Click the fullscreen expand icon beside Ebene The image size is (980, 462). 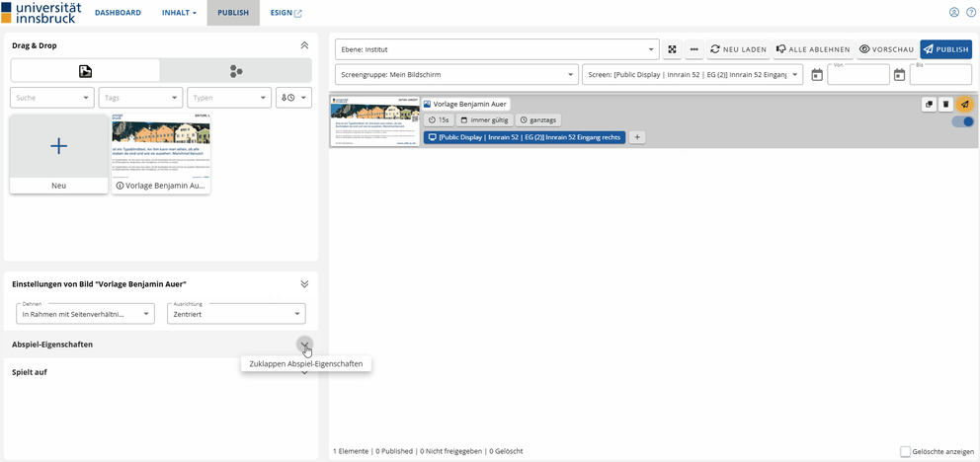pos(672,49)
